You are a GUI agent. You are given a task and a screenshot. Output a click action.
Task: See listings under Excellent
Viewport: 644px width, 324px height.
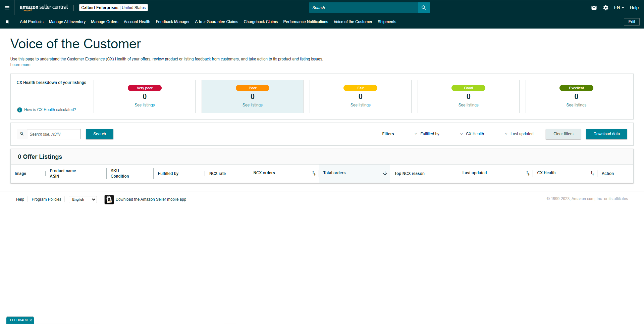pos(576,105)
